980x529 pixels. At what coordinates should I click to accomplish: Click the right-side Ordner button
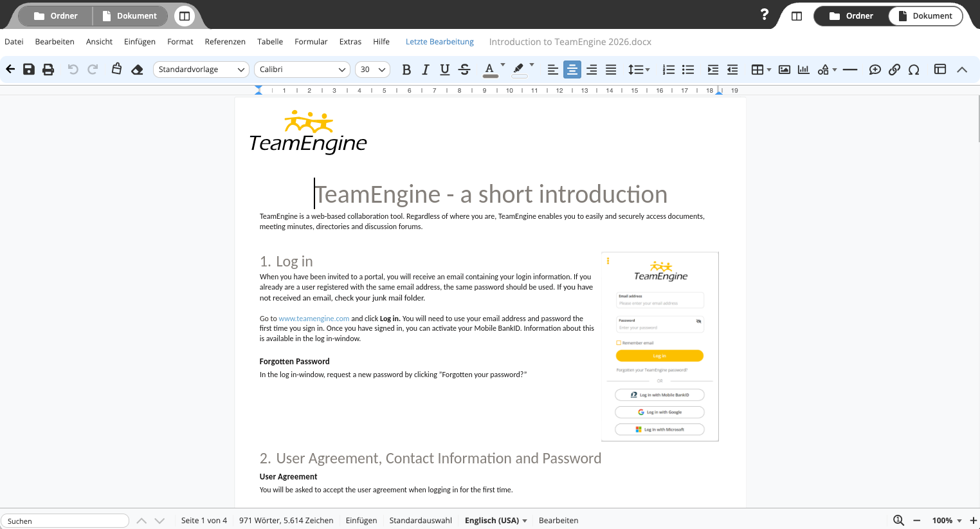(x=851, y=16)
